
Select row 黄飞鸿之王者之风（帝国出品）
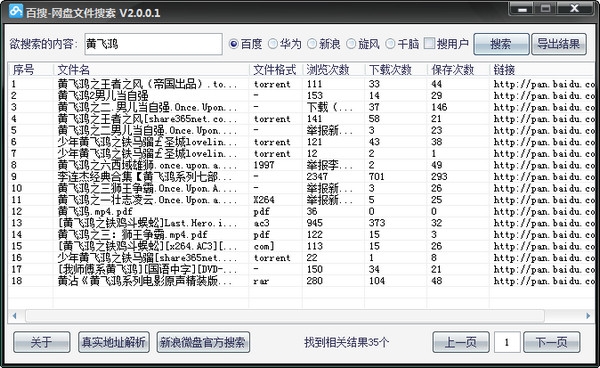(302, 84)
